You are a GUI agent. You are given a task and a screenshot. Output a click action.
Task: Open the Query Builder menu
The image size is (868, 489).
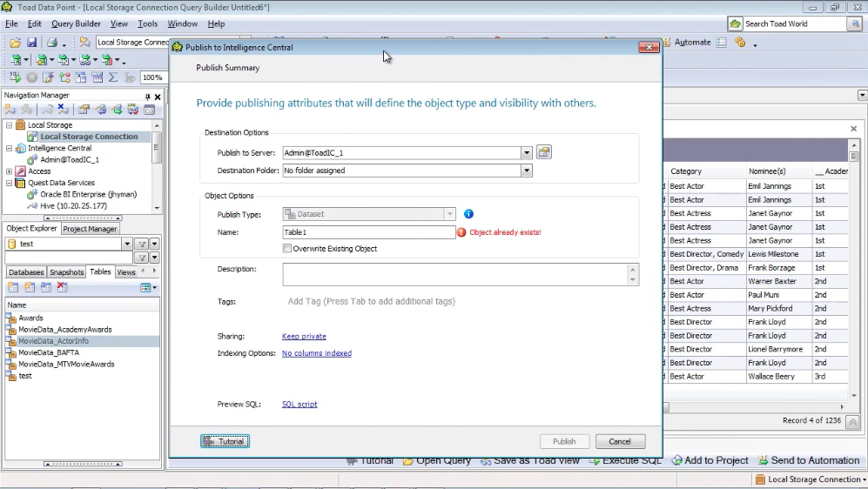click(76, 23)
